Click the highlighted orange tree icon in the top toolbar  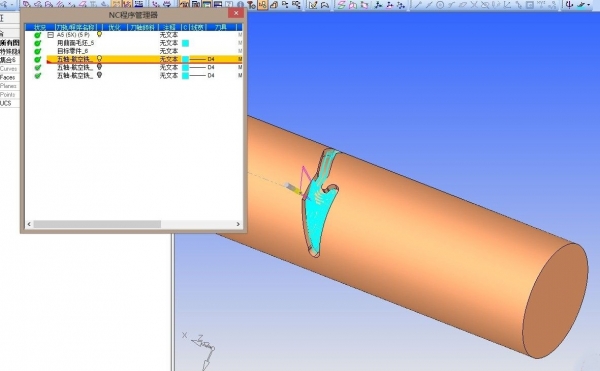262,5
